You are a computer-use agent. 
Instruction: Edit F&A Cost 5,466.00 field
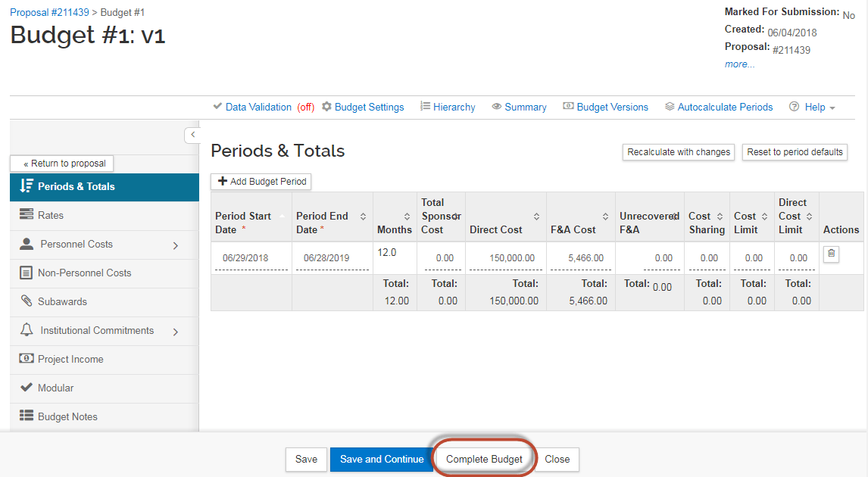tap(581, 258)
